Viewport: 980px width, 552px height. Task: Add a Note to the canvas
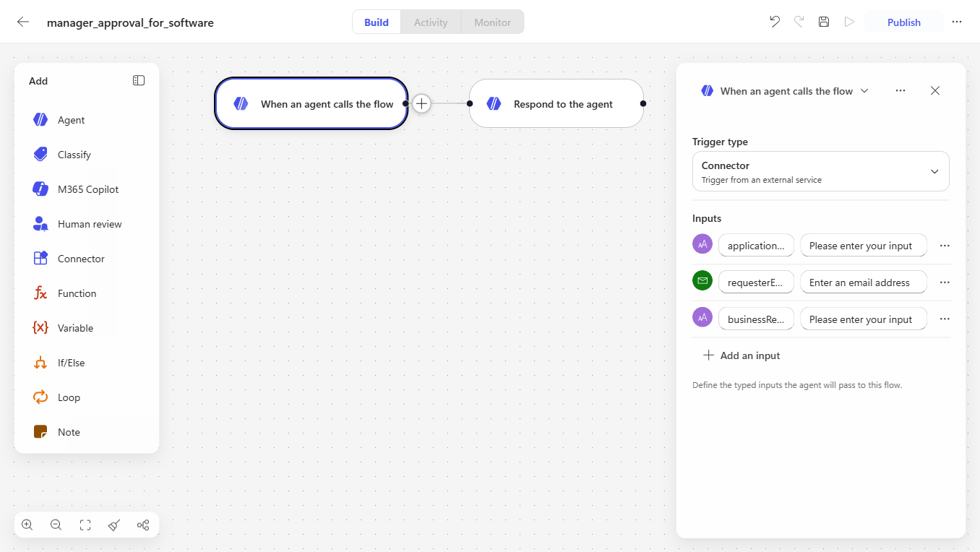point(87,432)
